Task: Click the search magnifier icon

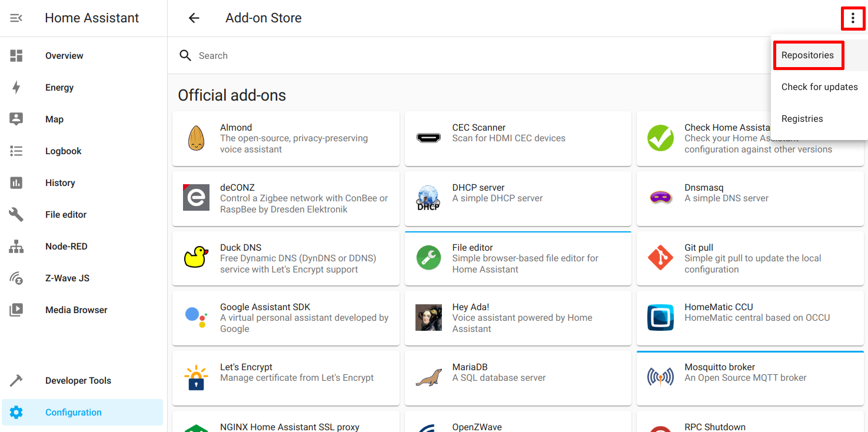Action: 185,55
